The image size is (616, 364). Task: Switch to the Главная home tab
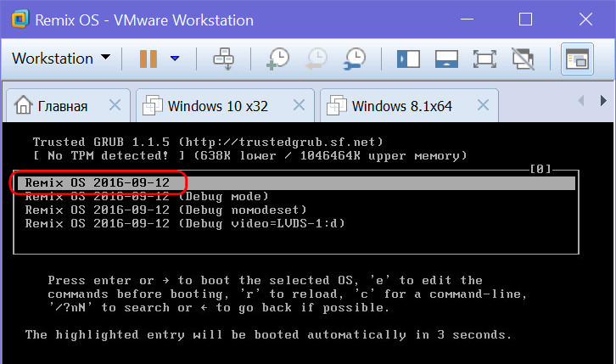point(68,105)
